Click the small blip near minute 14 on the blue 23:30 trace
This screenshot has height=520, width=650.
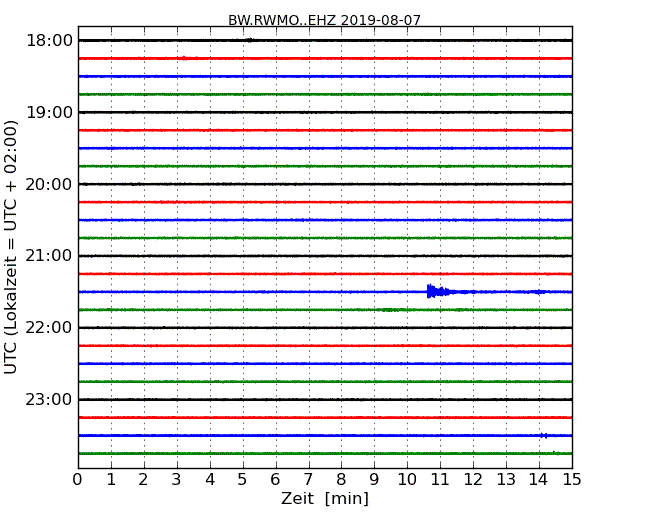(x=543, y=435)
